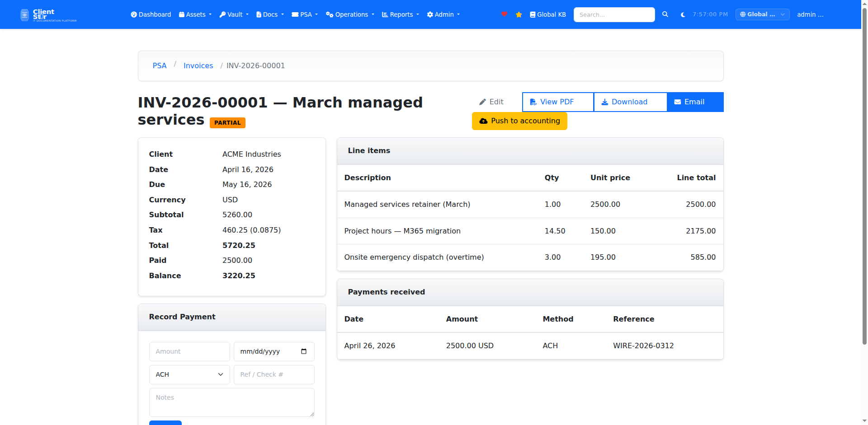Click 'Managed services retainer (March)' row text
Viewport: 868px width, 425px height.
407,205
